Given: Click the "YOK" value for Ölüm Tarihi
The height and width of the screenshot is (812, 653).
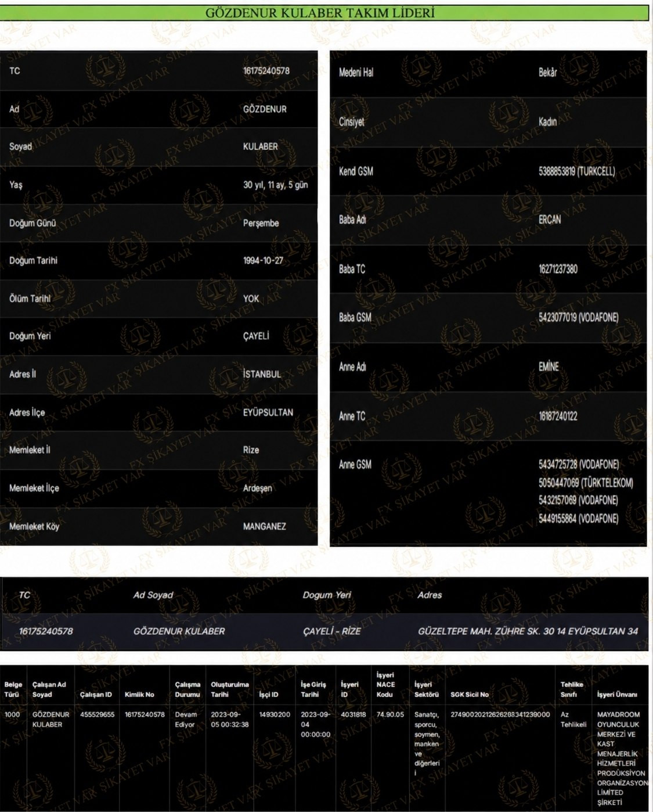Looking at the screenshot, I should (251, 299).
